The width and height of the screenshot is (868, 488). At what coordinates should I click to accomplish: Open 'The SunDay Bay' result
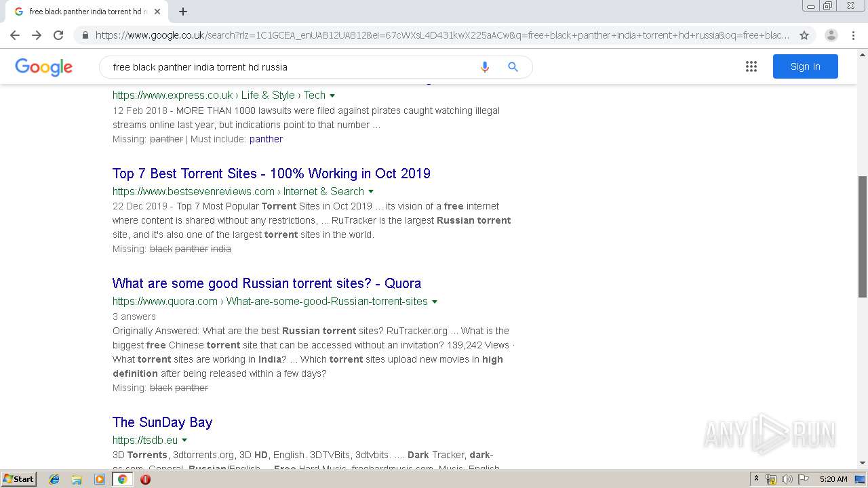pyautogui.click(x=162, y=422)
